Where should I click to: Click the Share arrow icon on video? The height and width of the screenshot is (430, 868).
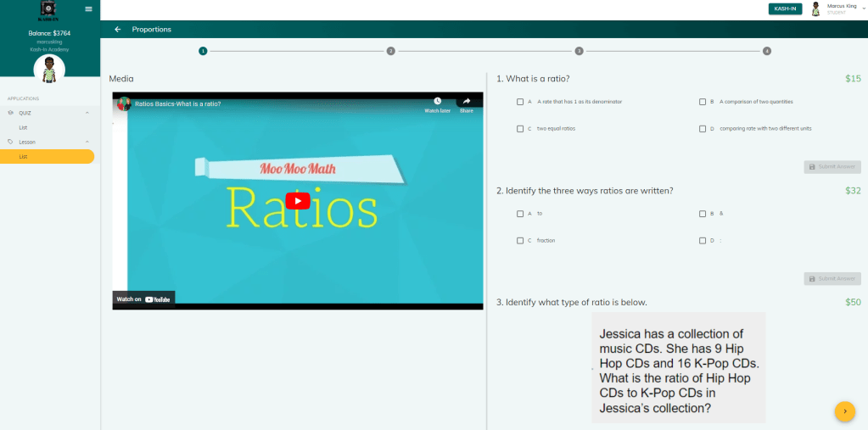tap(466, 103)
